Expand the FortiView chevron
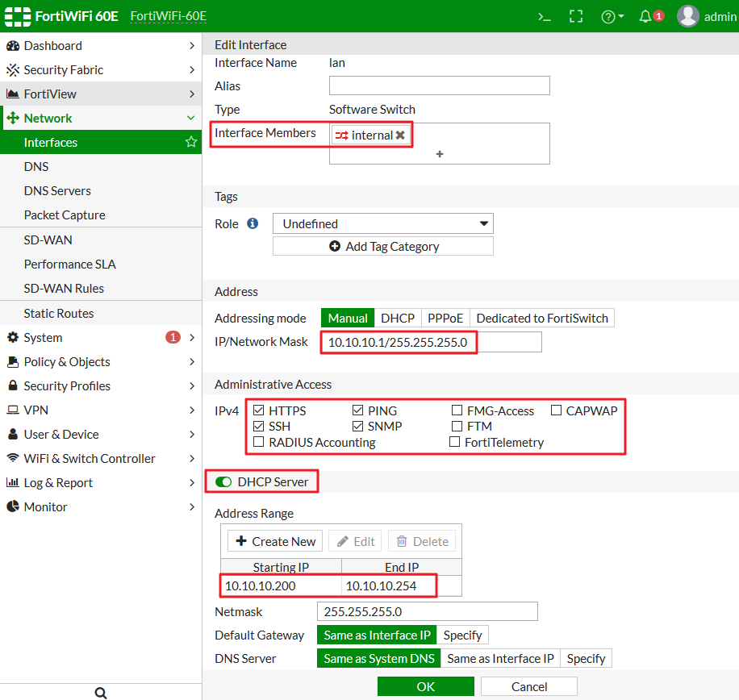This screenshot has width=739, height=700. 191,94
